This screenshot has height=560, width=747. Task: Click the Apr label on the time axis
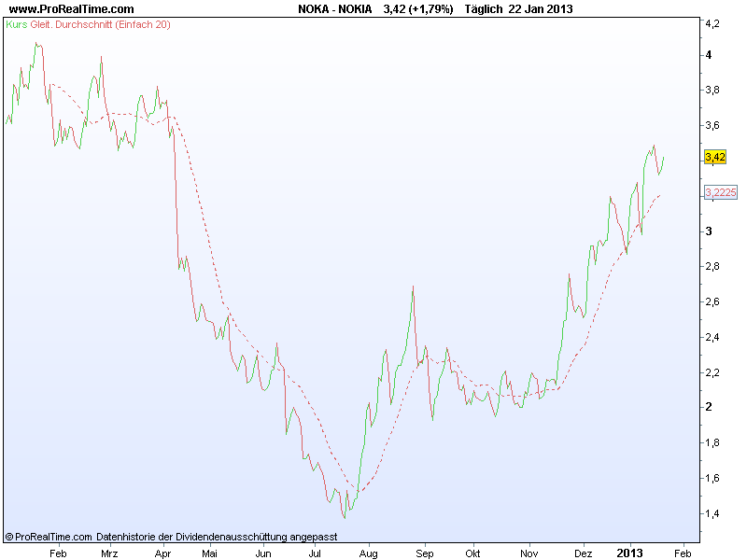click(162, 553)
